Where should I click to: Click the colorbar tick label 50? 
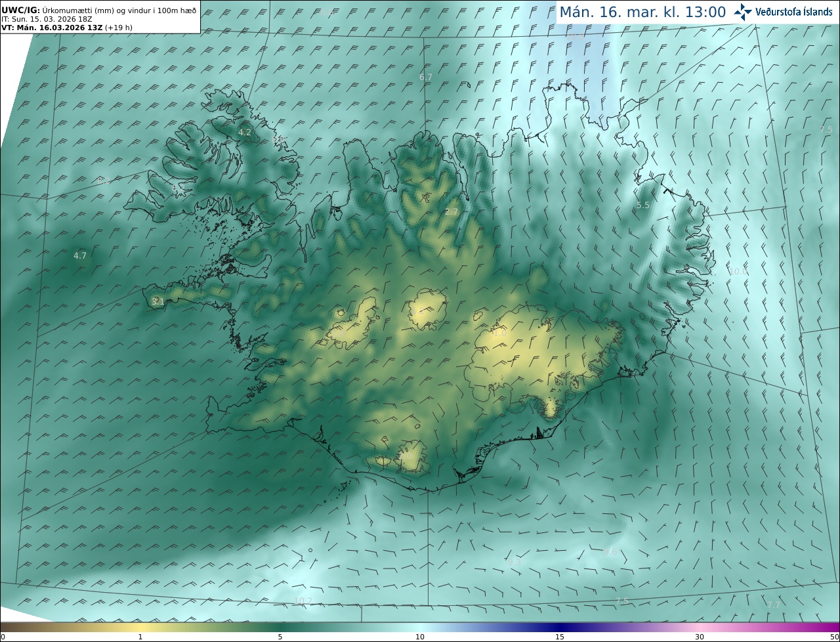pyautogui.click(x=834, y=637)
